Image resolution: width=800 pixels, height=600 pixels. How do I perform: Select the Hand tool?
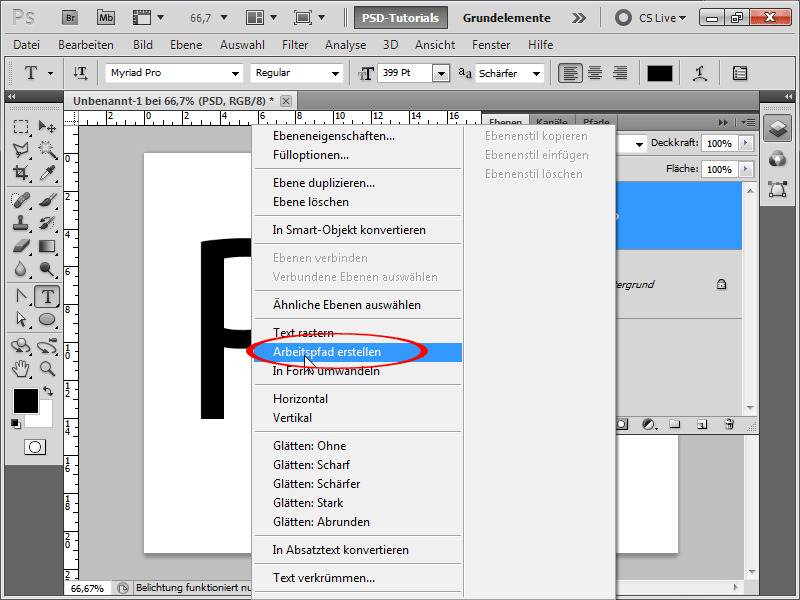pos(21,368)
